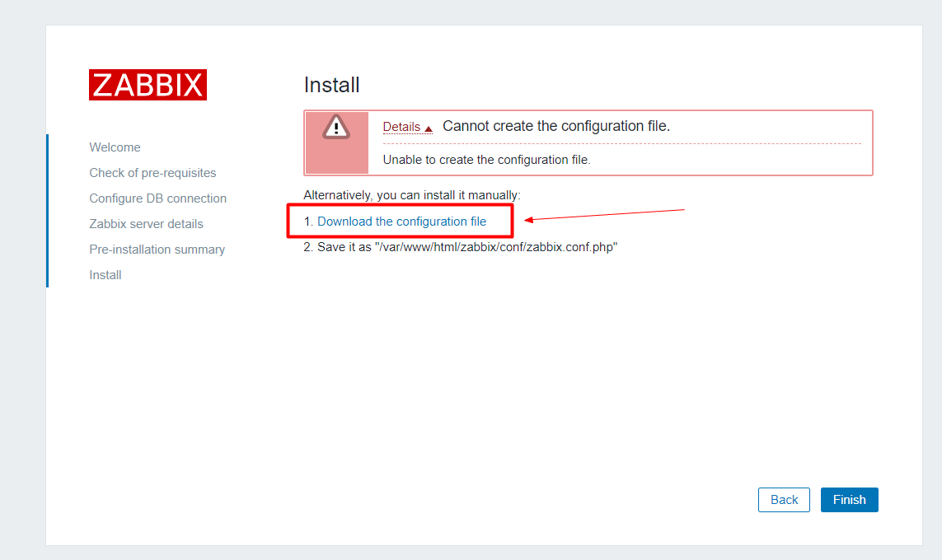This screenshot has height=560, width=942.
Task: Select Configure DB connection step
Action: pyautogui.click(x=158, y=198)
